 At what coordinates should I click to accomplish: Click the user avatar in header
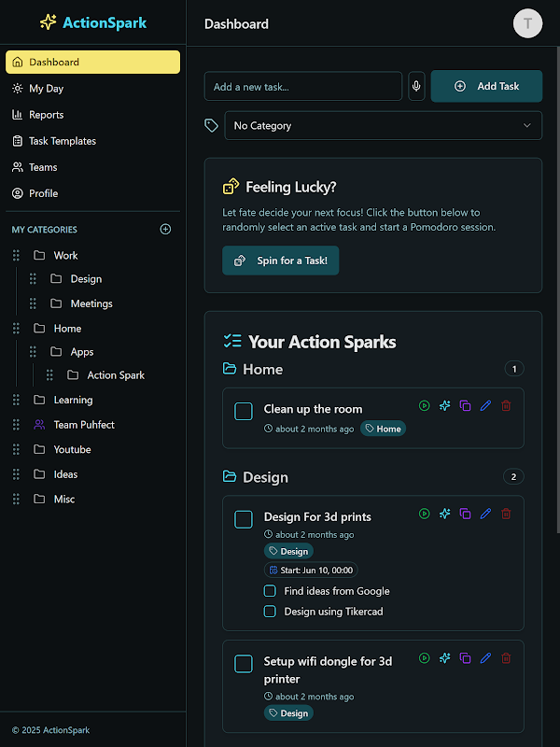tap(527, 23)
